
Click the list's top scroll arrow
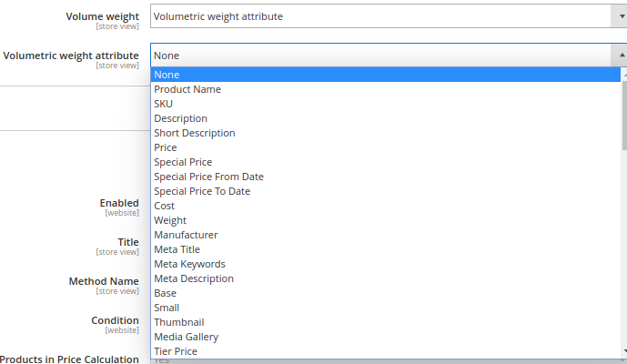click(623, 74)
